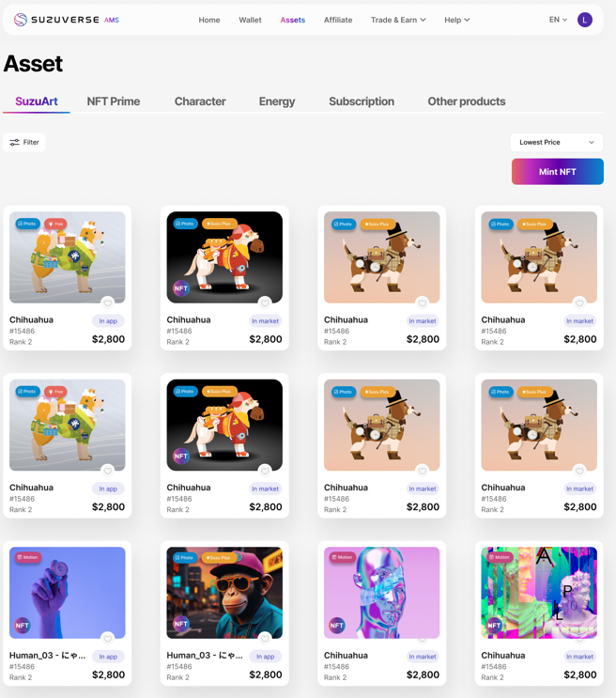Go to the Wallet page link

[x=250, y=20]
